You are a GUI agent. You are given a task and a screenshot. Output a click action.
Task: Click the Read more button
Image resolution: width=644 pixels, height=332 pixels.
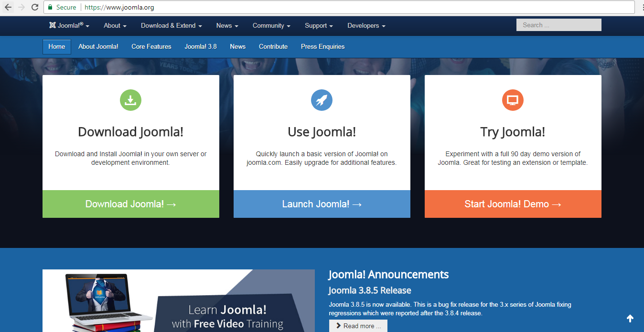(x=358, y=326)
